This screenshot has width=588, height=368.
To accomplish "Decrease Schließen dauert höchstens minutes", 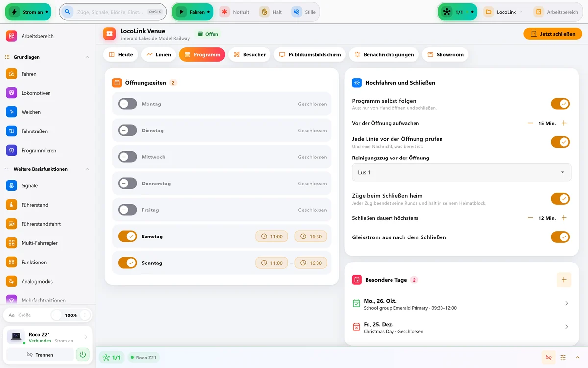I will pos(530,218).
